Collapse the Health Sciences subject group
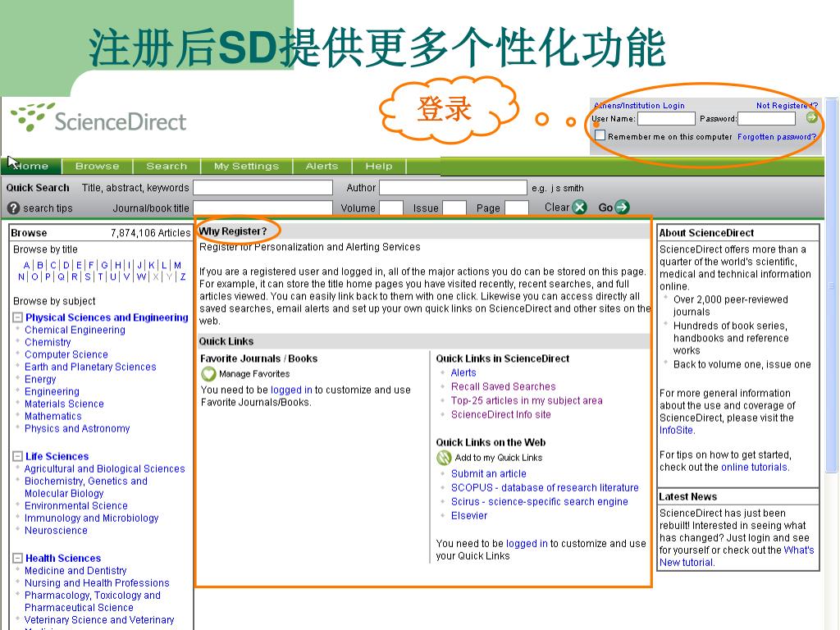The height and width of the screenshot is (630, 840). coord(17,558)
